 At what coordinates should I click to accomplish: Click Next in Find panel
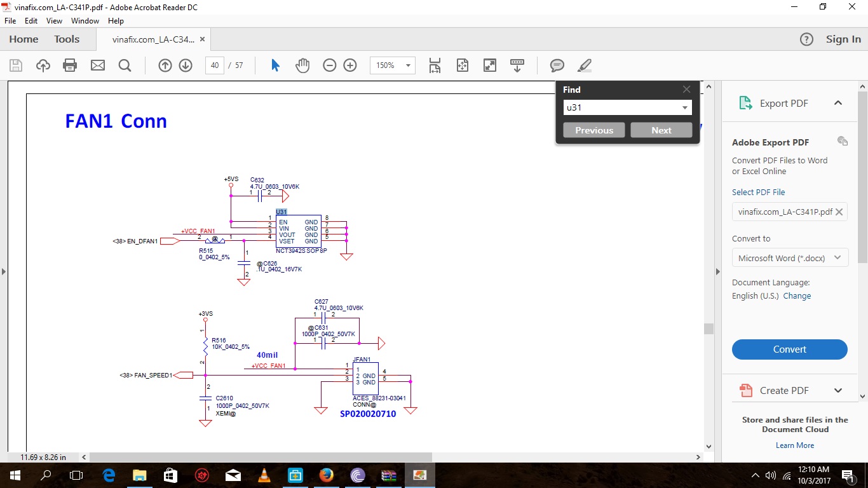[x=661, y=130]
